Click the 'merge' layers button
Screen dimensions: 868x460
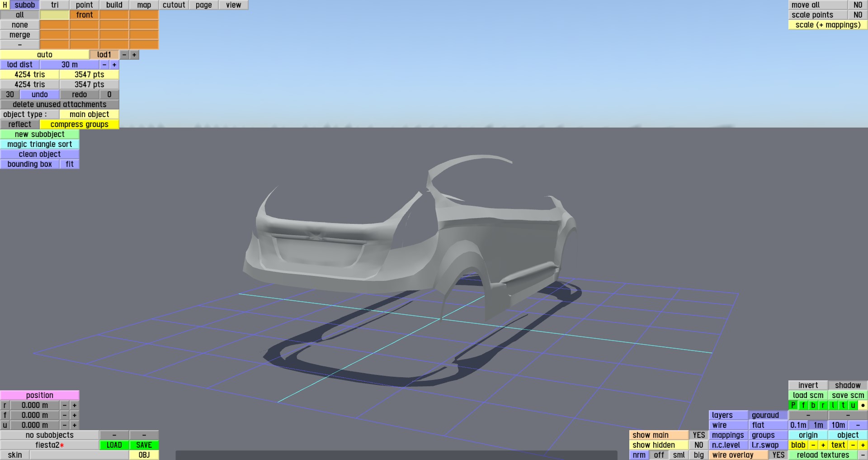[20, 35]
